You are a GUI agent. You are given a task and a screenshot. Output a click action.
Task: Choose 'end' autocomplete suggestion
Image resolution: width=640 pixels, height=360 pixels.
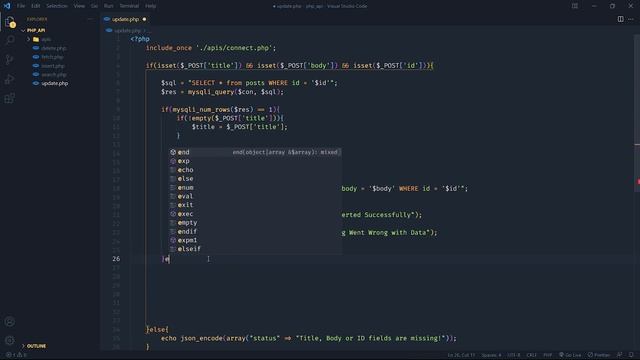(x=255, y=152)
